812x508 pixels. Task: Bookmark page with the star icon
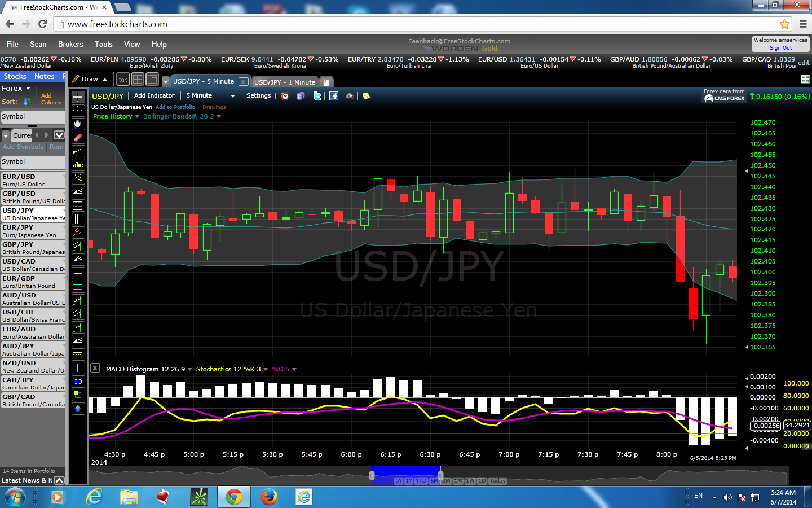click(784, 24)
